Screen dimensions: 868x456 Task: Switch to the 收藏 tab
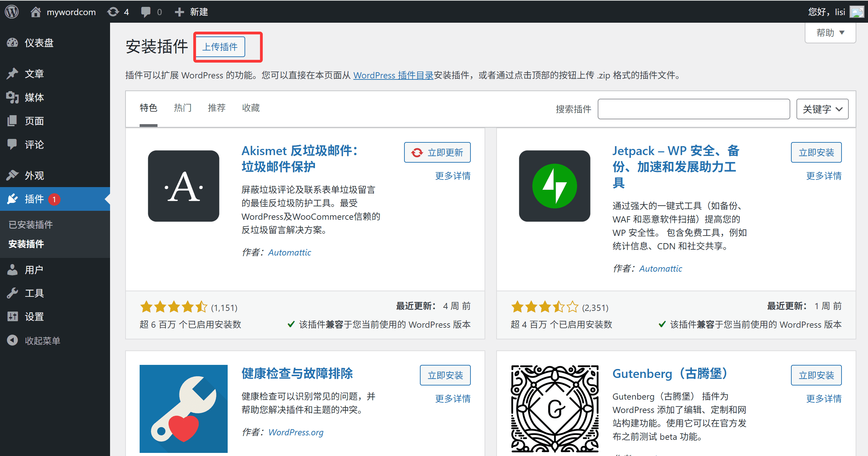point(251,108)
